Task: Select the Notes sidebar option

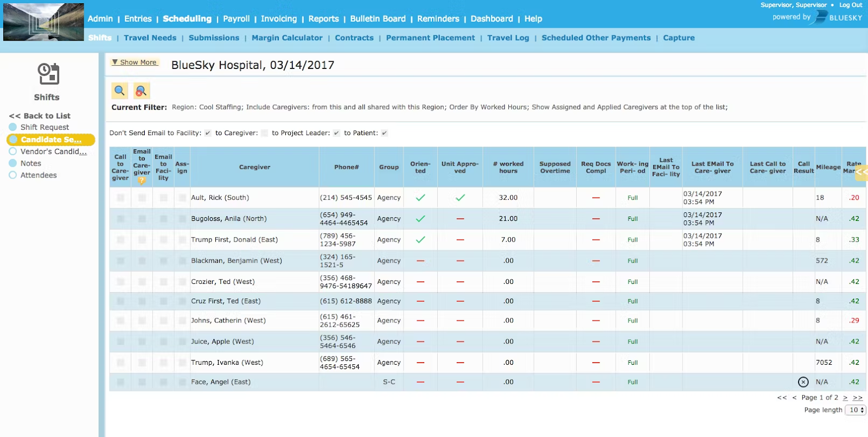Action: (x=25, y=163)
